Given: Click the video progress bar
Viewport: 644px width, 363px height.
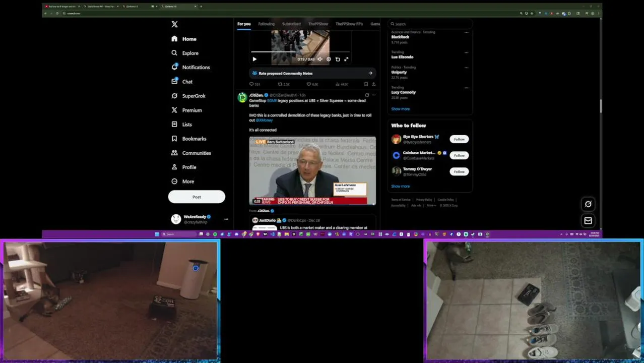Looking at the screenshot, I should 301,52.
